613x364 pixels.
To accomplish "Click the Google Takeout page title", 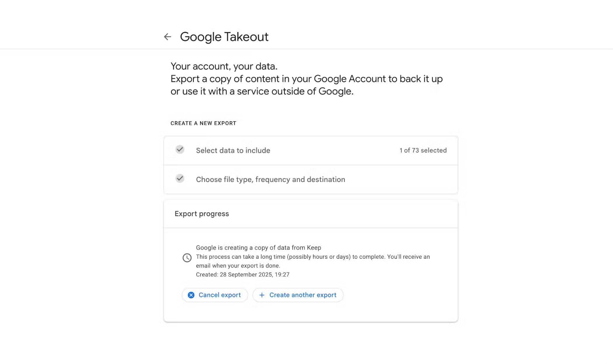I will point(224,37).
